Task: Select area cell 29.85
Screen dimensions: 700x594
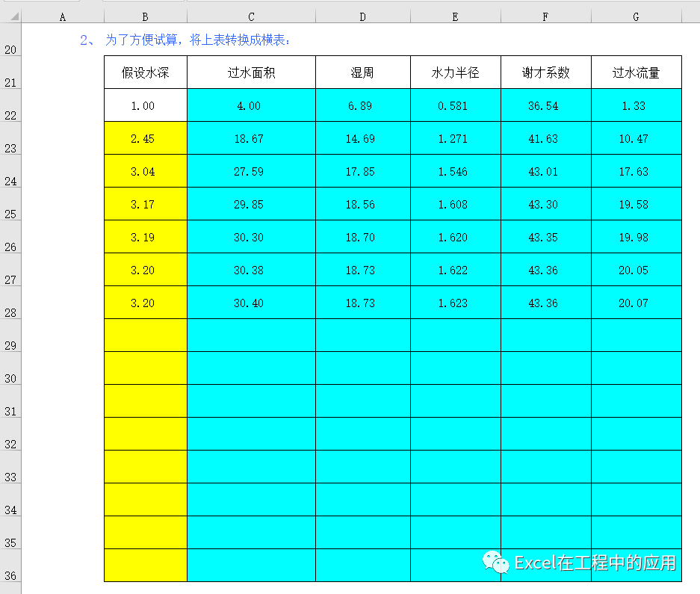Action: pos(251,204)
